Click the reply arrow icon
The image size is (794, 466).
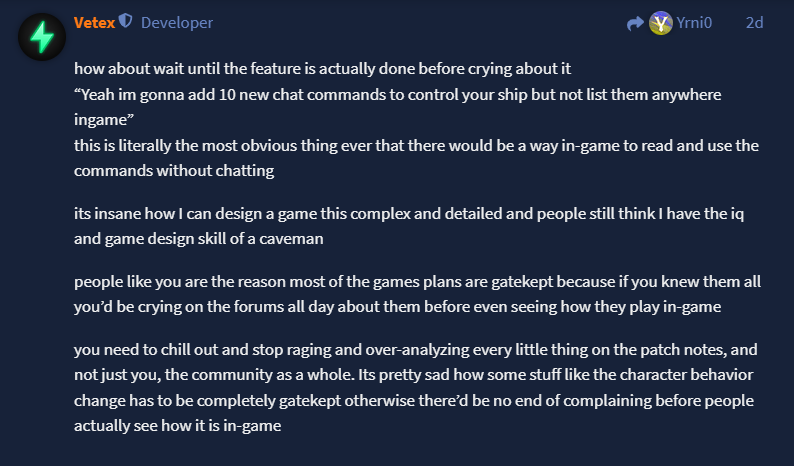[635, 22]
